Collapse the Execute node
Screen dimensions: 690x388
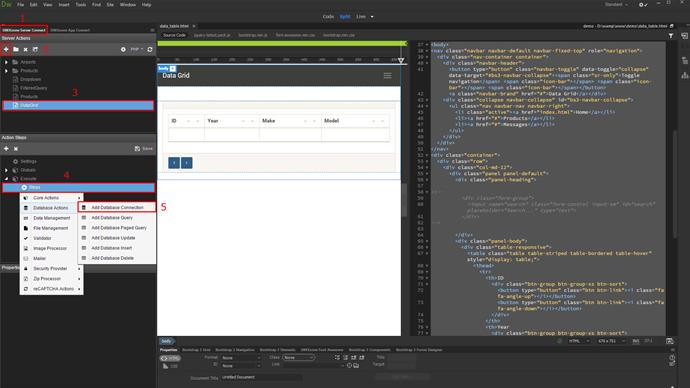pyautogui.click(x=6, y=179)
